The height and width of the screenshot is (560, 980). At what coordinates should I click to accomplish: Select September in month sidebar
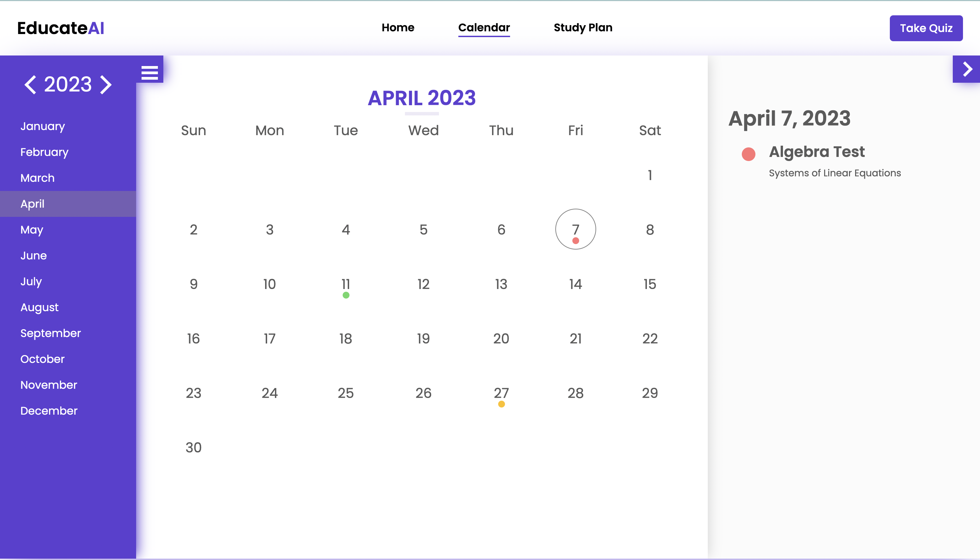(50, 333)
